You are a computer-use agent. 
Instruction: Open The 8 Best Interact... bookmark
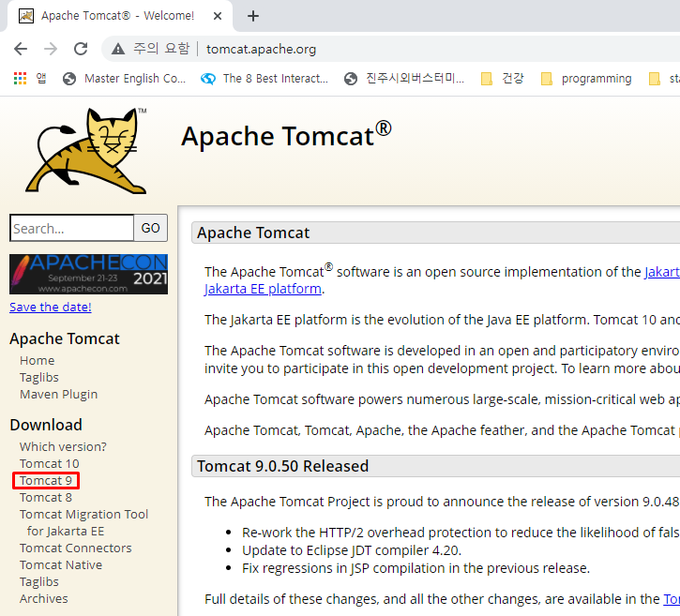tap(264, 79)
